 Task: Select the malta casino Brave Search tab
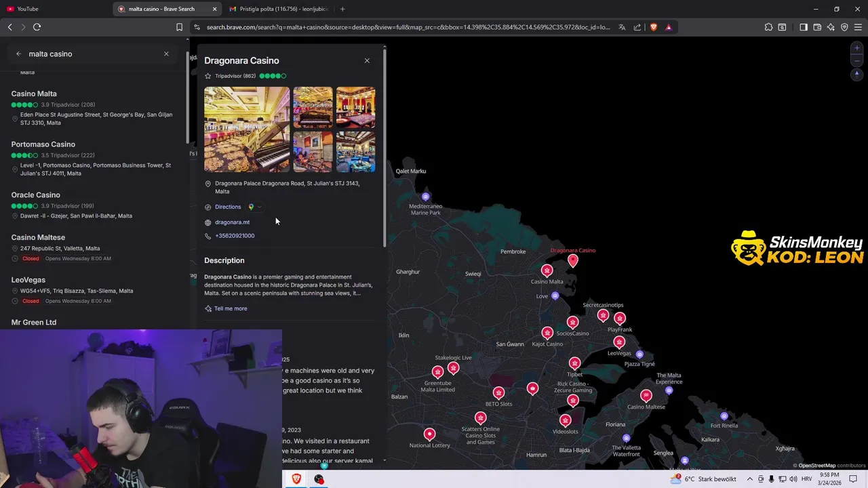tap(168, 9)
